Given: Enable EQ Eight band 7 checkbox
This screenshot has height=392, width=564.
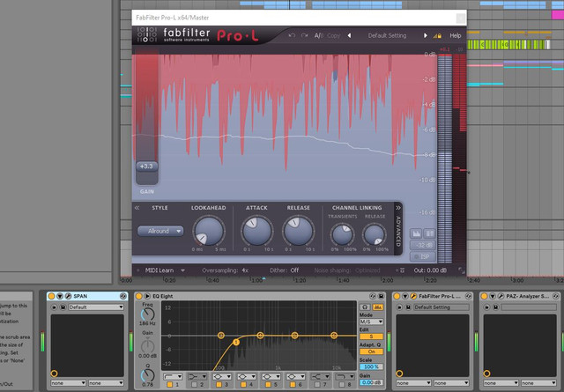Looking at the screenshot, I should [x=317, y=384].
